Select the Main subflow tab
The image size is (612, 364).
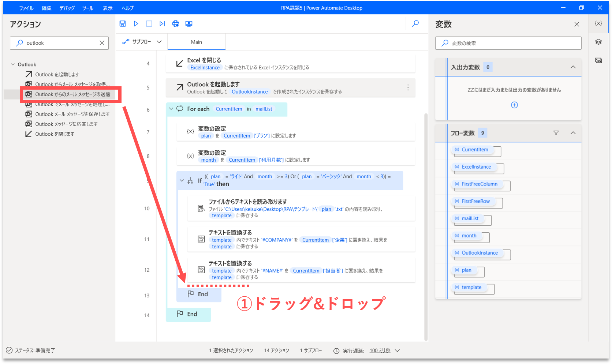click(x=197, y=42)
